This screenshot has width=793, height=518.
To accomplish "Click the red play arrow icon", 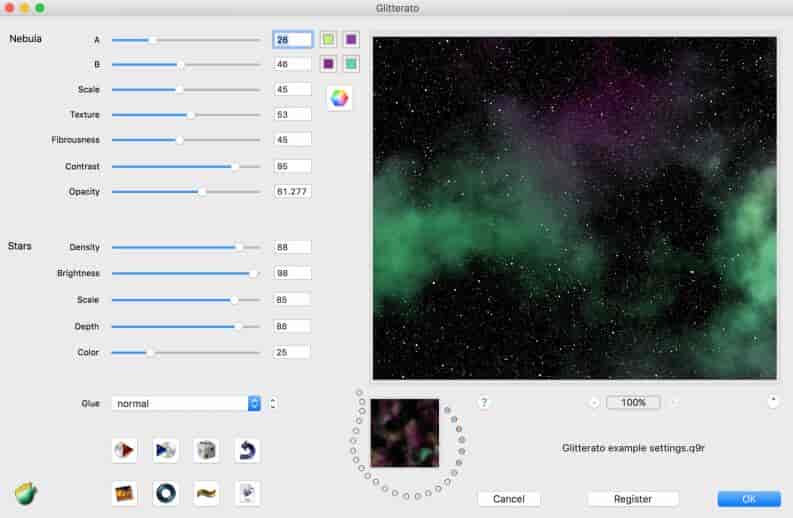I will coord(124,450).
